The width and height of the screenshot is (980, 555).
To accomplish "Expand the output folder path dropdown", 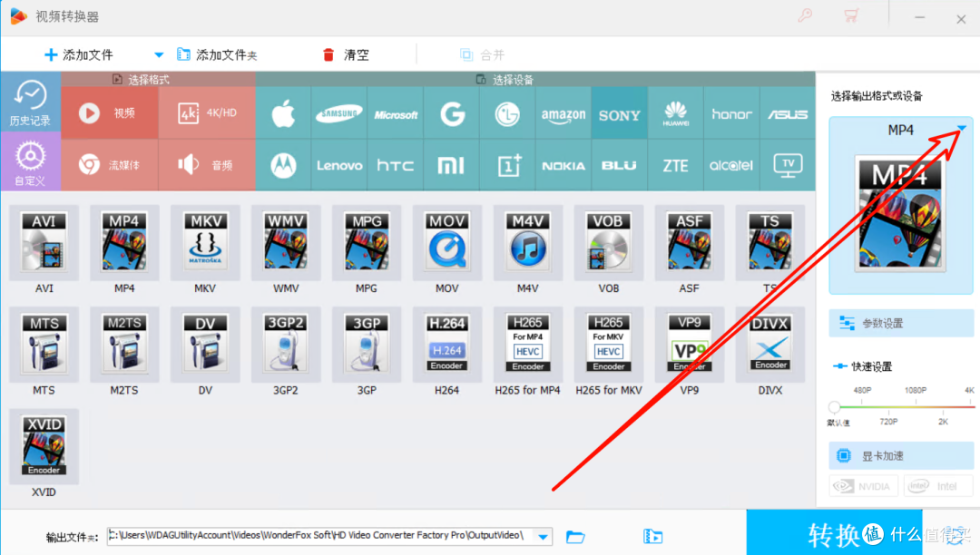I will point(544,536).
